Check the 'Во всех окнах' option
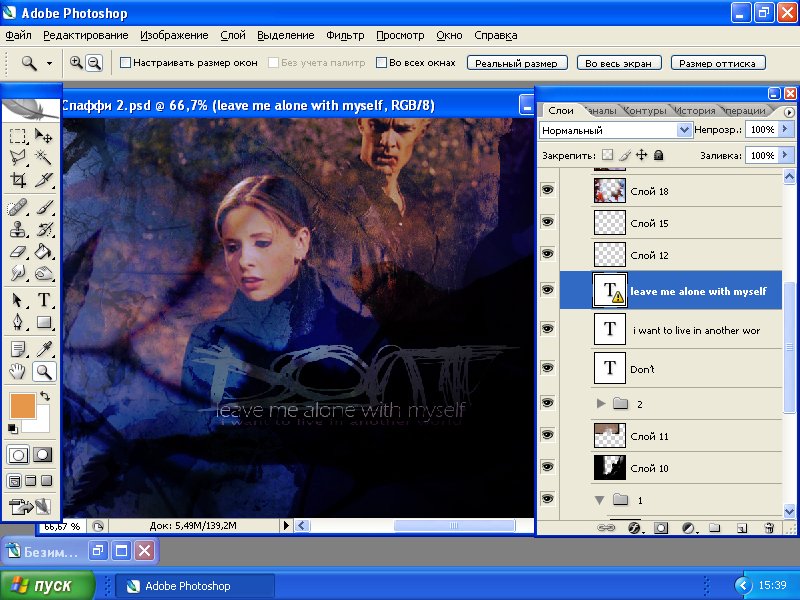Viewport: 800px width, 600px height. [x=379, y=63]
